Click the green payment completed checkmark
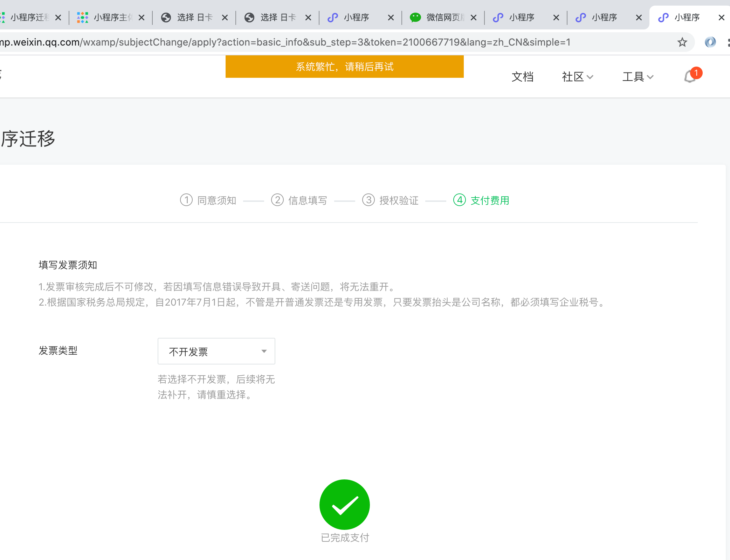The height and width of the screenshot is (560, 730). click(344, 504)
